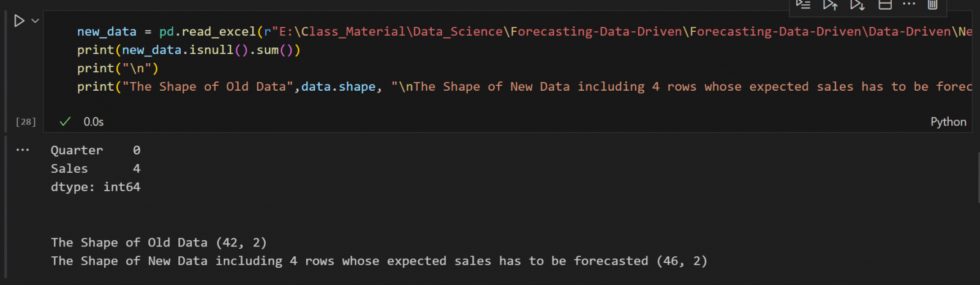Click the execution count [28] label
Viewport: 980px width, 285px height.
tap(26, 122)
